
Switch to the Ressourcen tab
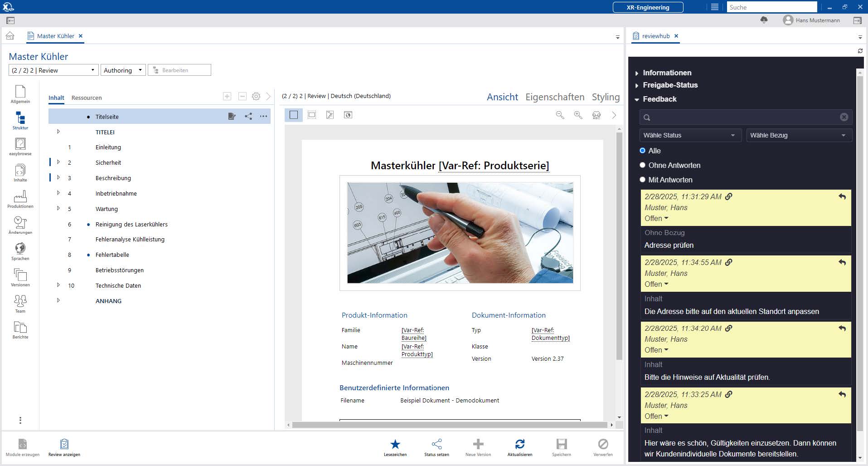click(87, 98)
